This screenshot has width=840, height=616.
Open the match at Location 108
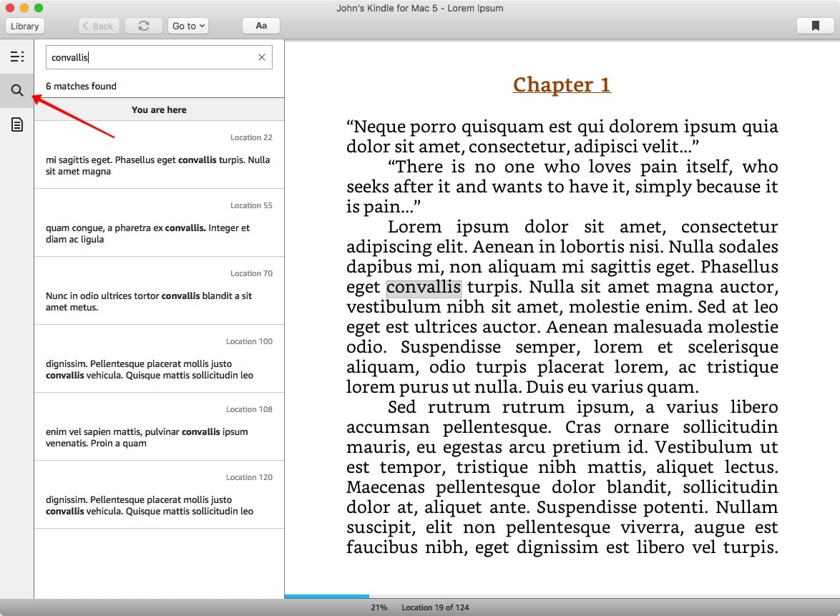(158, 426)
